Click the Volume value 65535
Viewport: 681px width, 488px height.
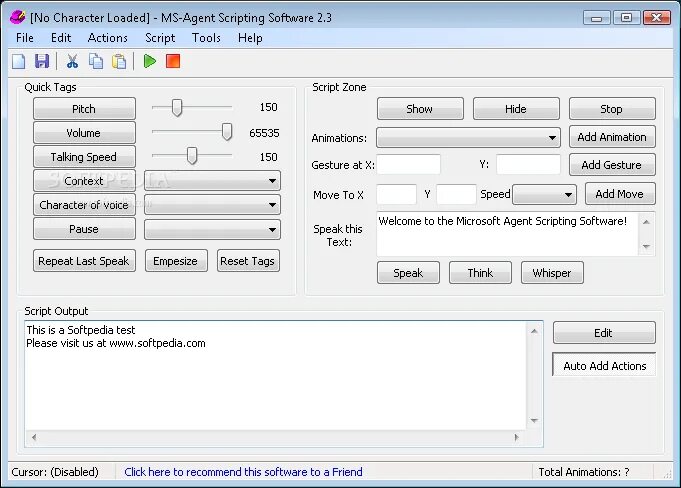pyautogui.click(x=264, y=133)
